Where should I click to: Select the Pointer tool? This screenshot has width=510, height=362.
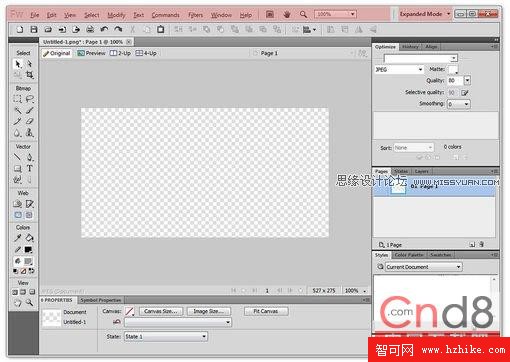tap(18, 64)
